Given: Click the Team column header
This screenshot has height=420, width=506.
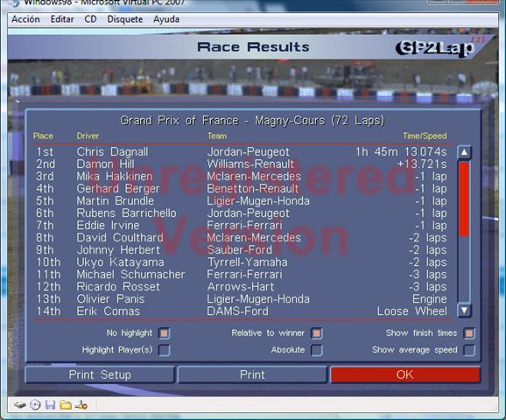Looking at the screenshot, I should tap(217, 136).
